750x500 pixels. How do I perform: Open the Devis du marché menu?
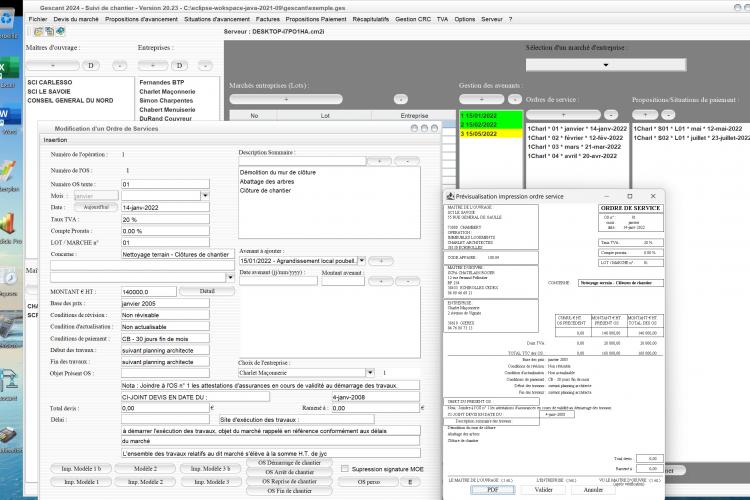coord(76,19)
